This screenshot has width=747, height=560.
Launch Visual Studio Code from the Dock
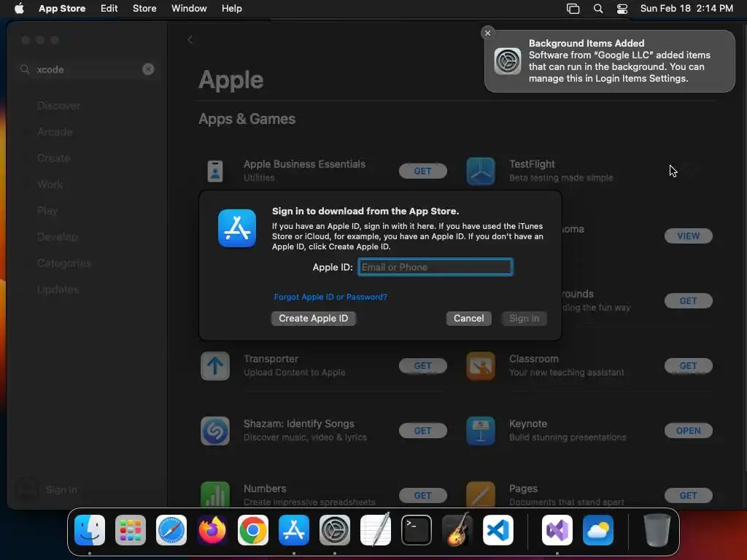[498, 530]
